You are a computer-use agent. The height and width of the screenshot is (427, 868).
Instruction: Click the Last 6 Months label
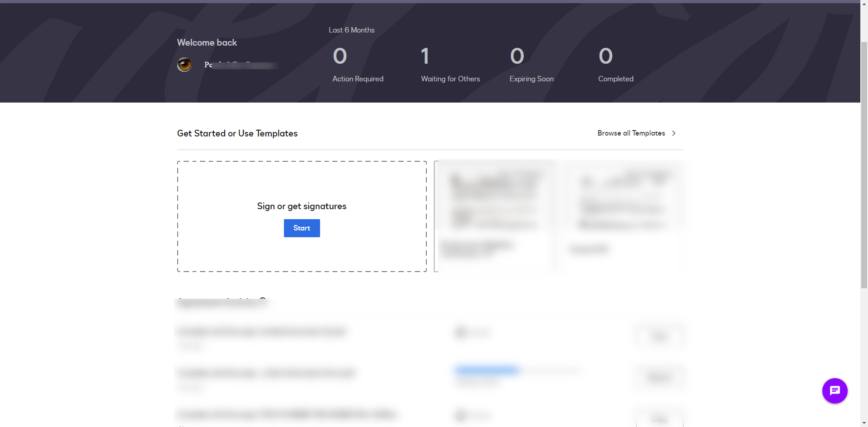tap(351, 30)
